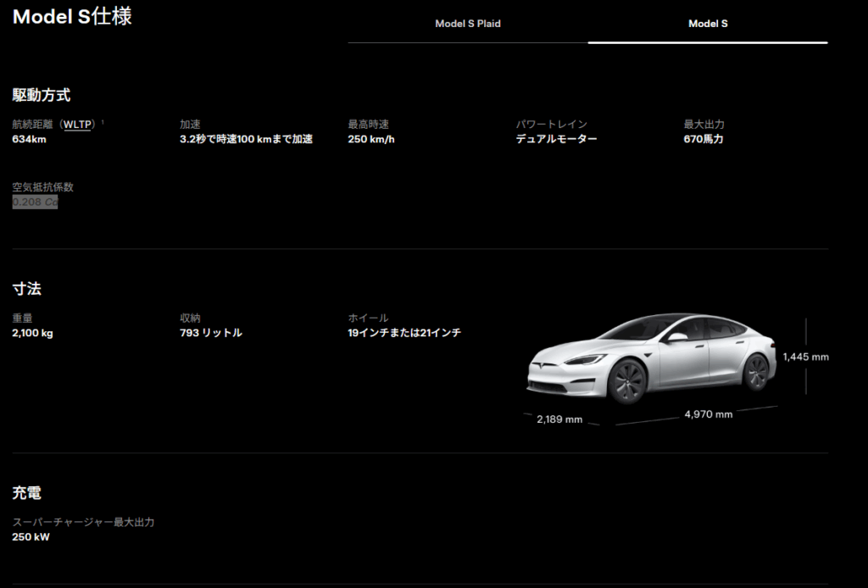
Task: Click the 駆動方式 section heading
Action: [42, 95]
